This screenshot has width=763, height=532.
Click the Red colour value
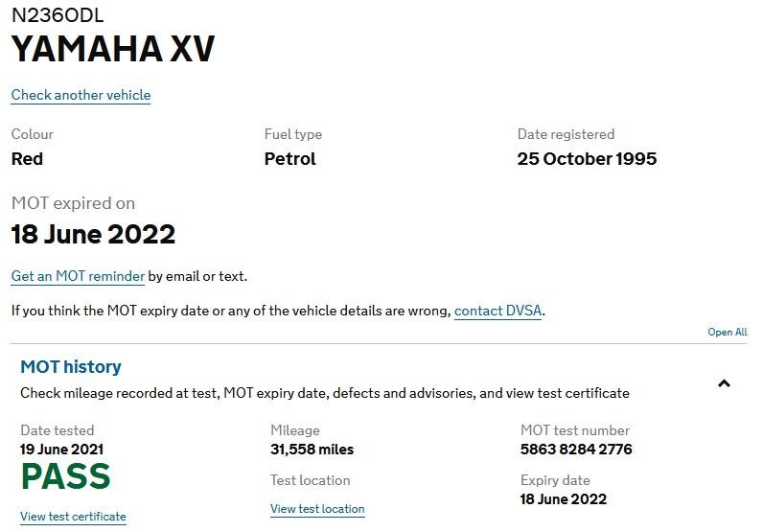[27, 159]
